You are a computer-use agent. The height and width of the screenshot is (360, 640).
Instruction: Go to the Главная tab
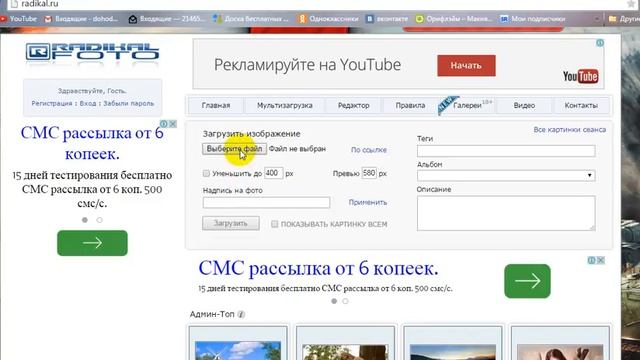(216, 105)
